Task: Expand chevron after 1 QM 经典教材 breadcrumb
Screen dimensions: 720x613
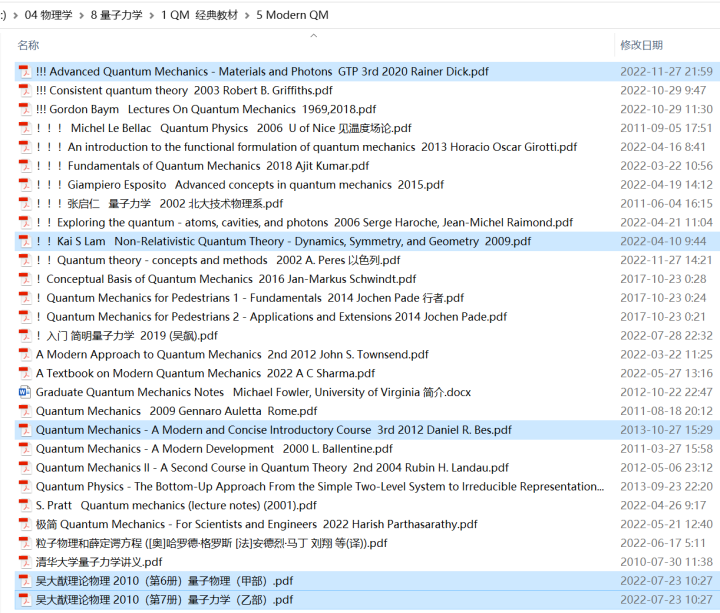Action: pos(247,16)
